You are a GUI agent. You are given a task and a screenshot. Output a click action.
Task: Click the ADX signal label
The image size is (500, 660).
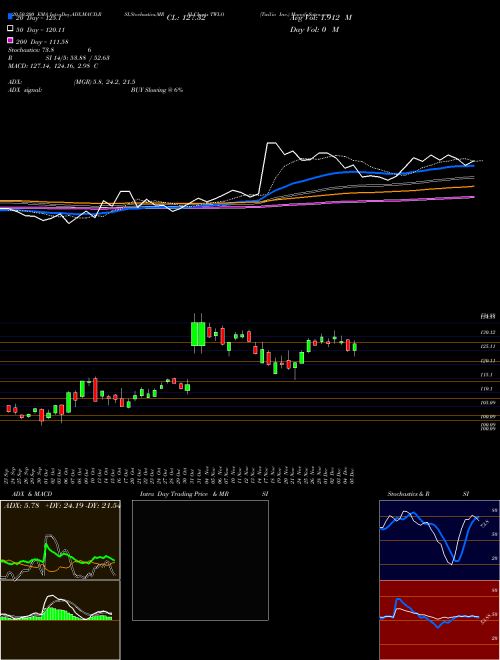pos(25,90)
